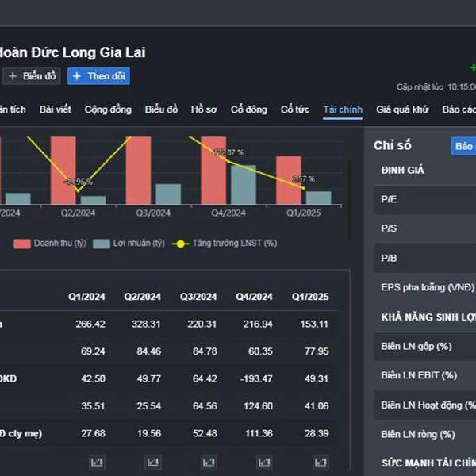
Task: Open the Giá quá khứ tab
Action: [402, 109]
